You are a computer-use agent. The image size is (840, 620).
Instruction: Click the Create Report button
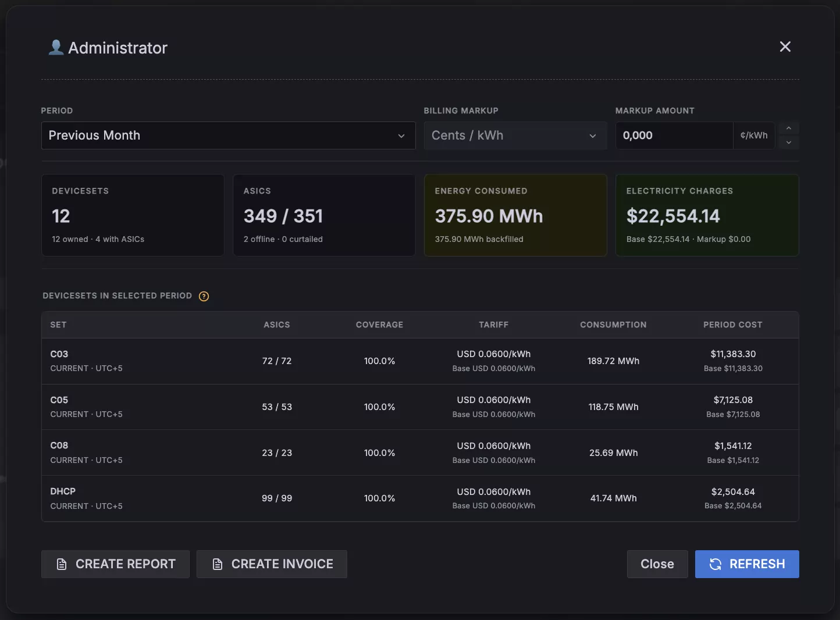click(115, 564)
